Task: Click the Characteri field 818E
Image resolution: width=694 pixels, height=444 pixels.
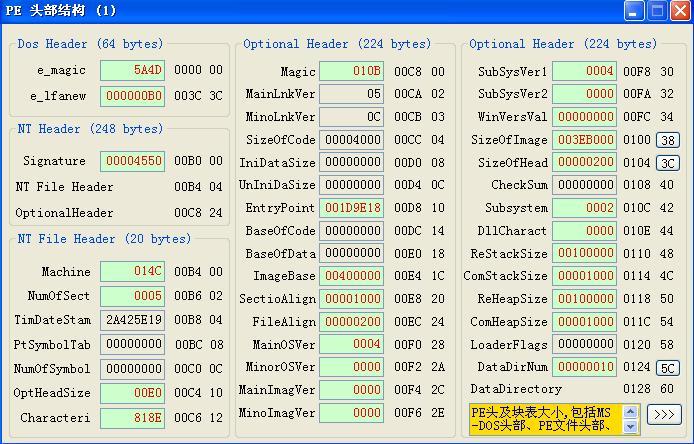Action: (x=132, y=418)
